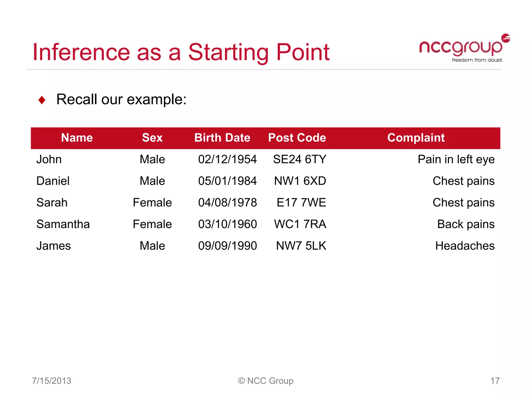
Task: Select the name cell "John"
Action: click(x=49, y=159)
